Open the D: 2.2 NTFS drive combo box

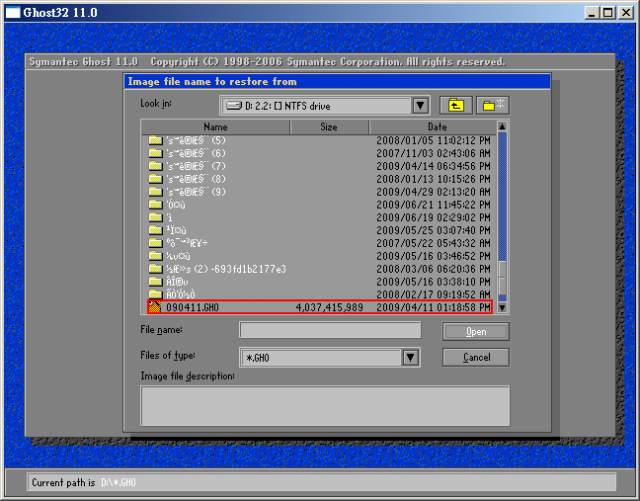(x=325, y=106)
